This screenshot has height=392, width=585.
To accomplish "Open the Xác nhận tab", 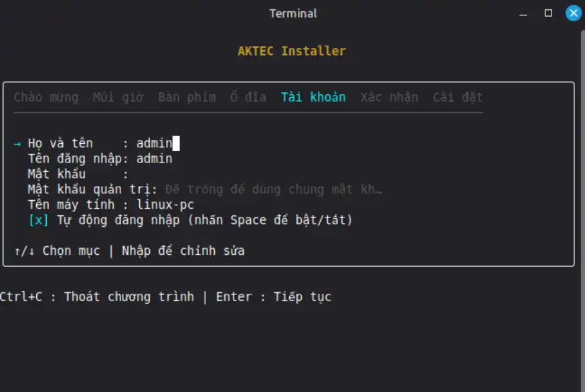I will click(x=389, y=98).
